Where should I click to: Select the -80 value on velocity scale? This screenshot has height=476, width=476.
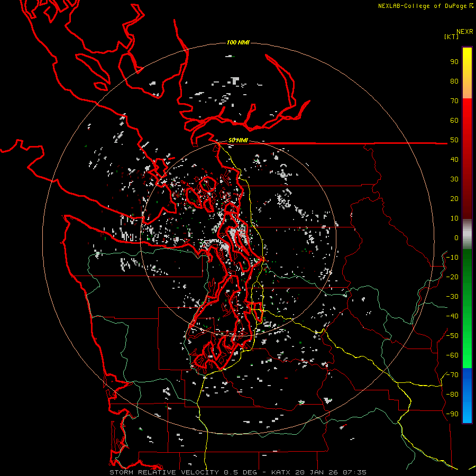pos(452,395)
